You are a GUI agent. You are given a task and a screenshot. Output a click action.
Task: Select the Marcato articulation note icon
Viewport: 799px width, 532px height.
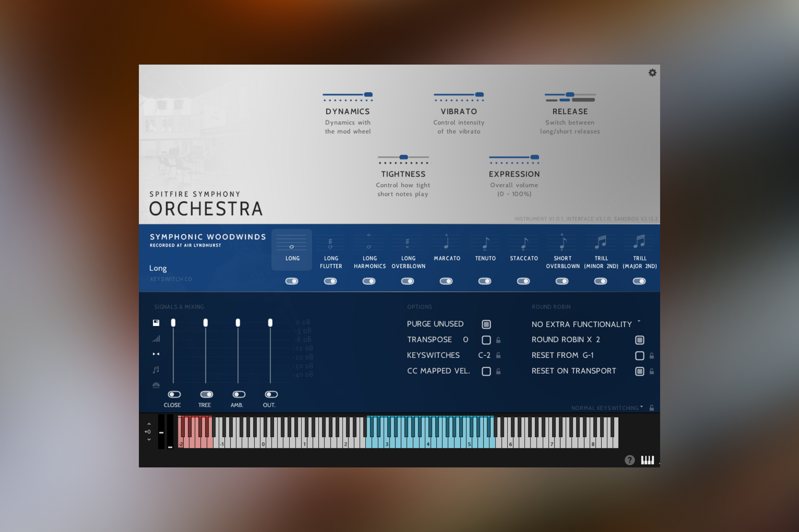tap(447, 243)
